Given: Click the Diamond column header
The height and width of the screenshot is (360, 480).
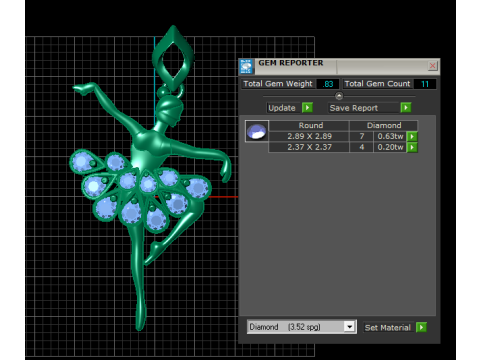Looking at the screenshot, I should [384, 125].
